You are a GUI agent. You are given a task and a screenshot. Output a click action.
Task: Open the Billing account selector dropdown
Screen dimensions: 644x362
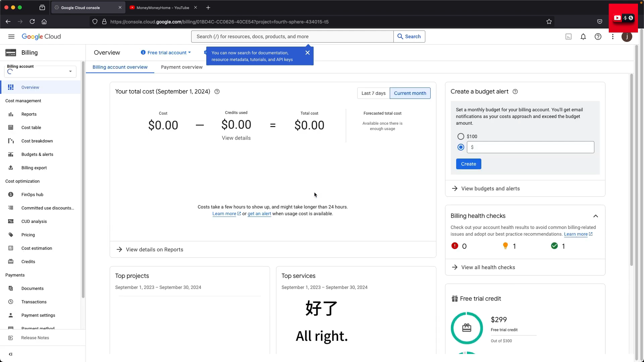tap(40, 71)
